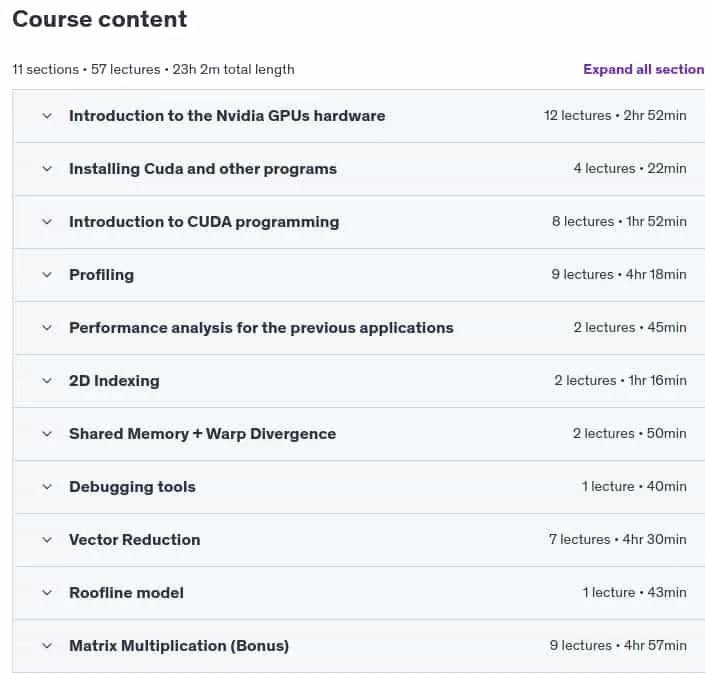Open chevron next to Introduction to CUDA programming

tap(47, 222)
